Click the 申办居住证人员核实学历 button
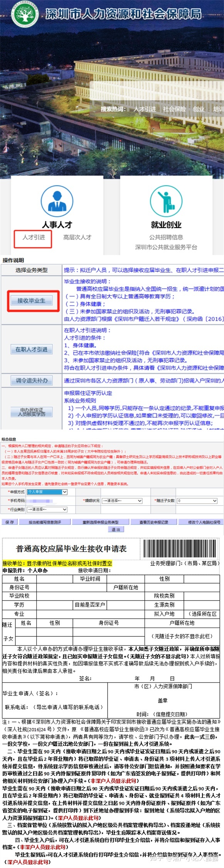224x868 pixels. pos(32,412)
